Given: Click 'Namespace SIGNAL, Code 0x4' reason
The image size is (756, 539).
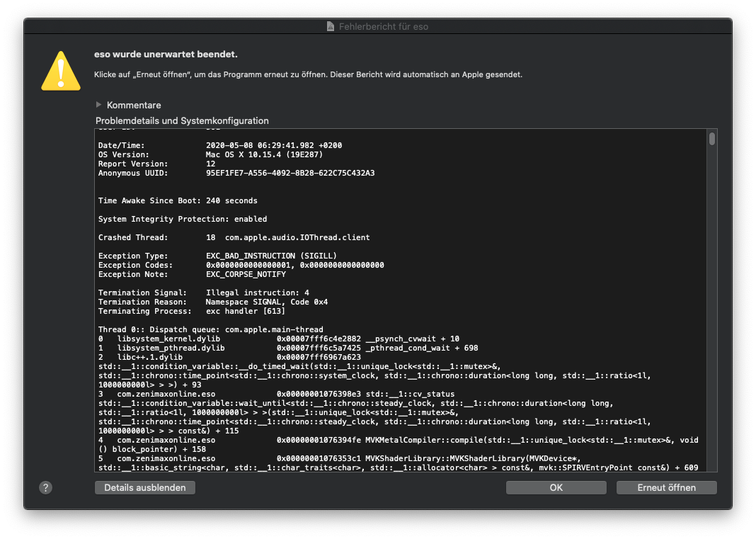Looking at the screenshot, I should [267, 302].
